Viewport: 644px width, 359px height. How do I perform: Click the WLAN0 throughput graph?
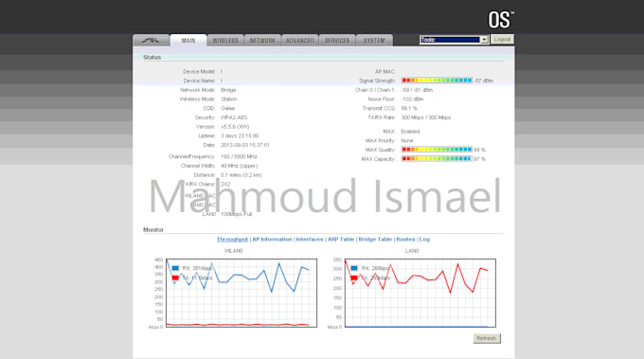[x=241, y=293]
